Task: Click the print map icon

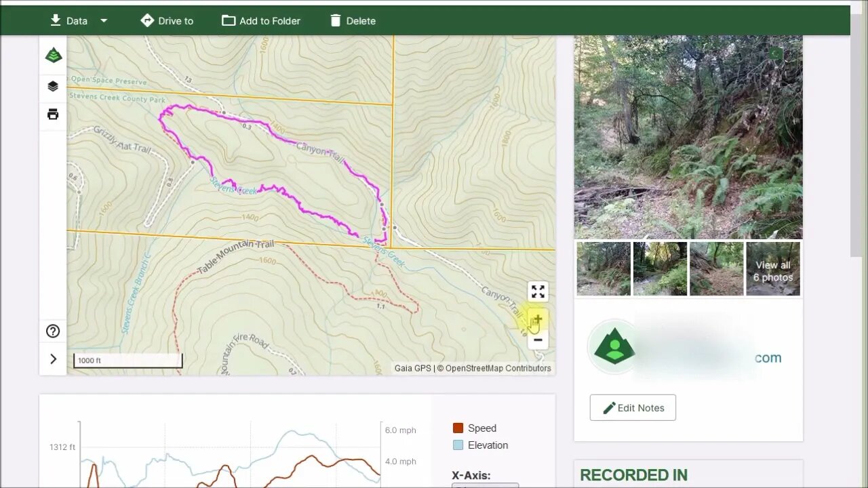Action: click(53, 114)
